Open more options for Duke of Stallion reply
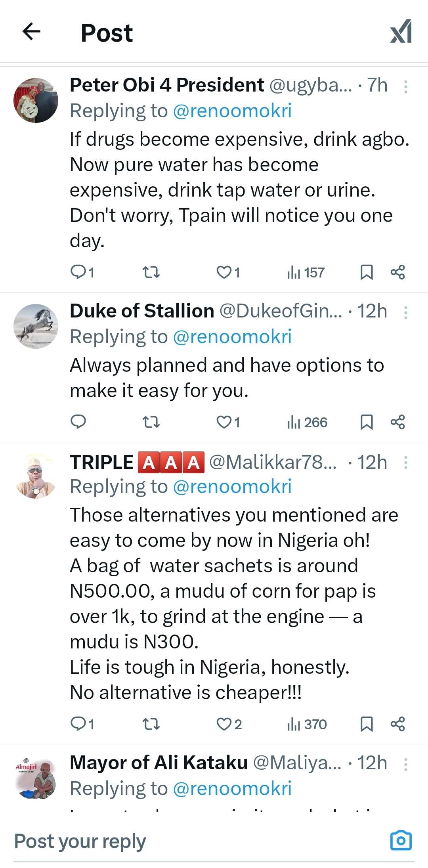The height and width of the screenshot is (868, 428). tap(406, 312)
